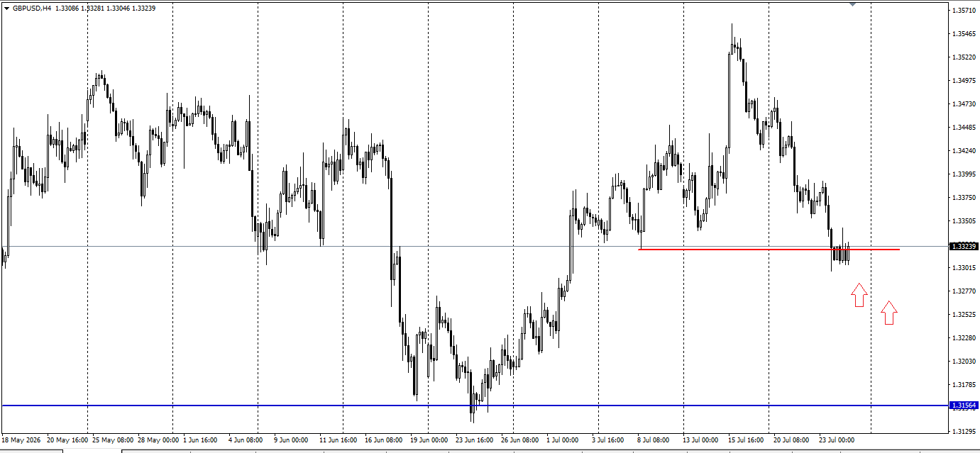Click the 1.31295 price scale label

pyautogui.click(x=964, y=432)
